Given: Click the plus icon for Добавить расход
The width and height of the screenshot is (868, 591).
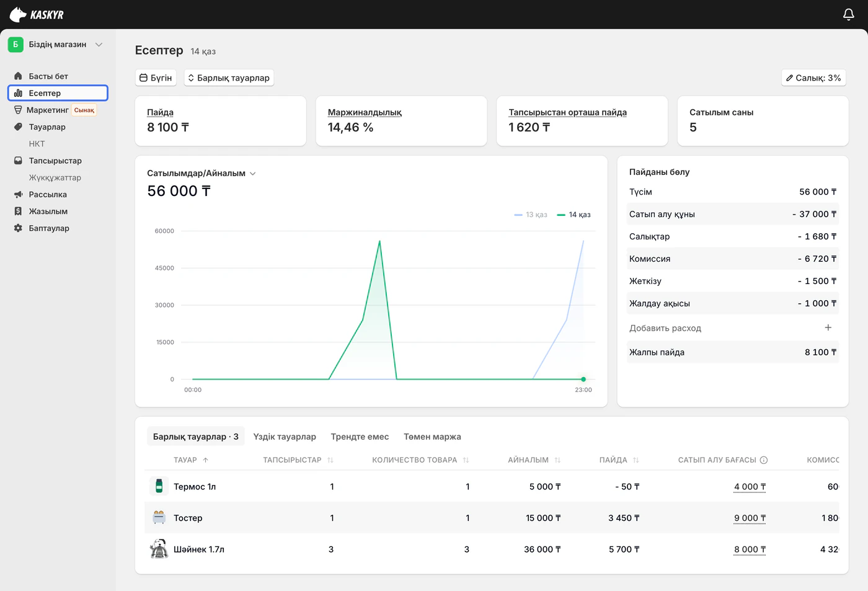Looking at the screenshot, I should point(828,327).
